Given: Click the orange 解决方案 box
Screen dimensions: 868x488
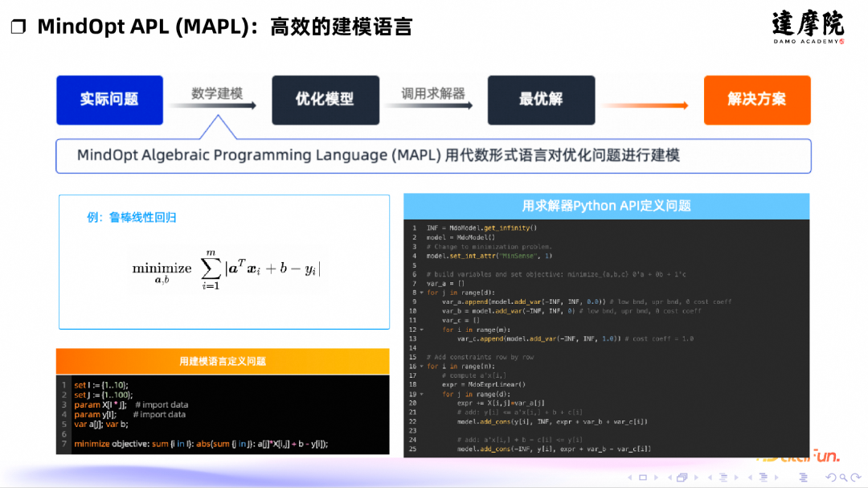Looking at the screenshot, I should pyautogui.click(x=756, y=100).
